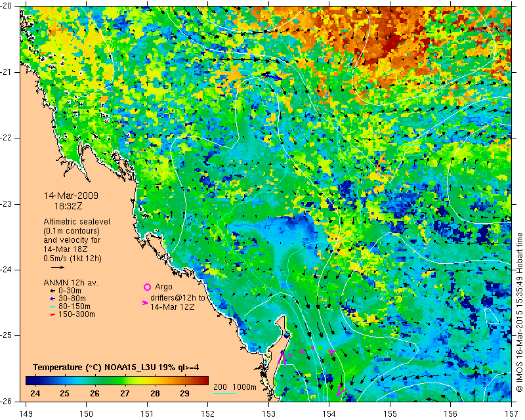Click the magenta drifter track near 154, -26
The height and width of the screenshot is (420, 525).
click(x=341, y=390)
